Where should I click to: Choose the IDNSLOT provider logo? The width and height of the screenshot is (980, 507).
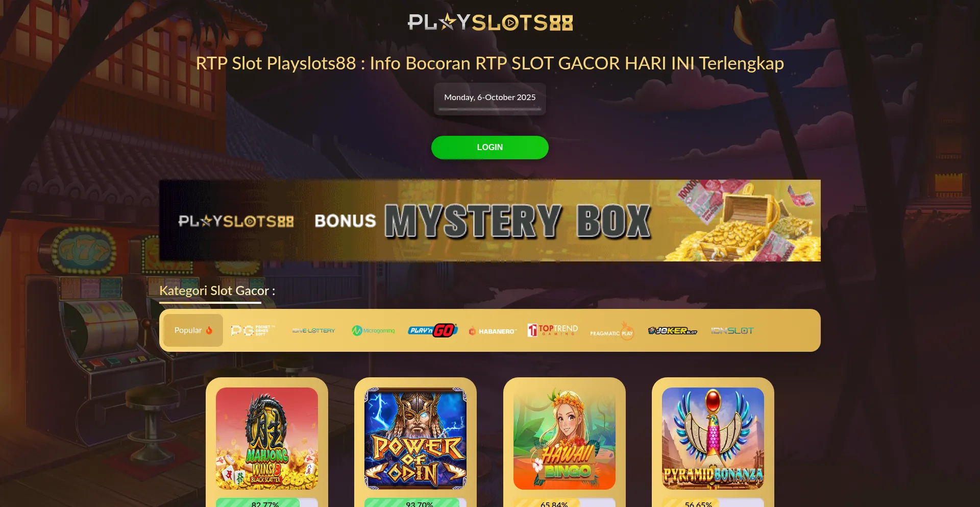pos(732,331)
